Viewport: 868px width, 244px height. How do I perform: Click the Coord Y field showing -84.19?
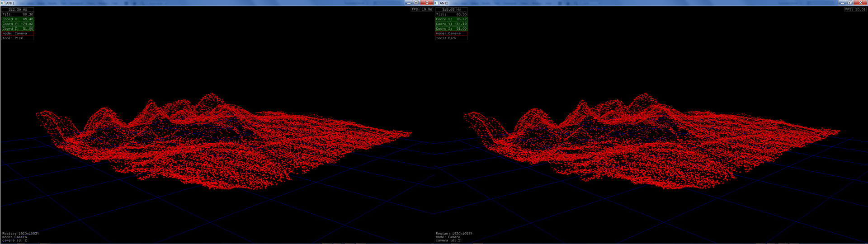point(451,24)
